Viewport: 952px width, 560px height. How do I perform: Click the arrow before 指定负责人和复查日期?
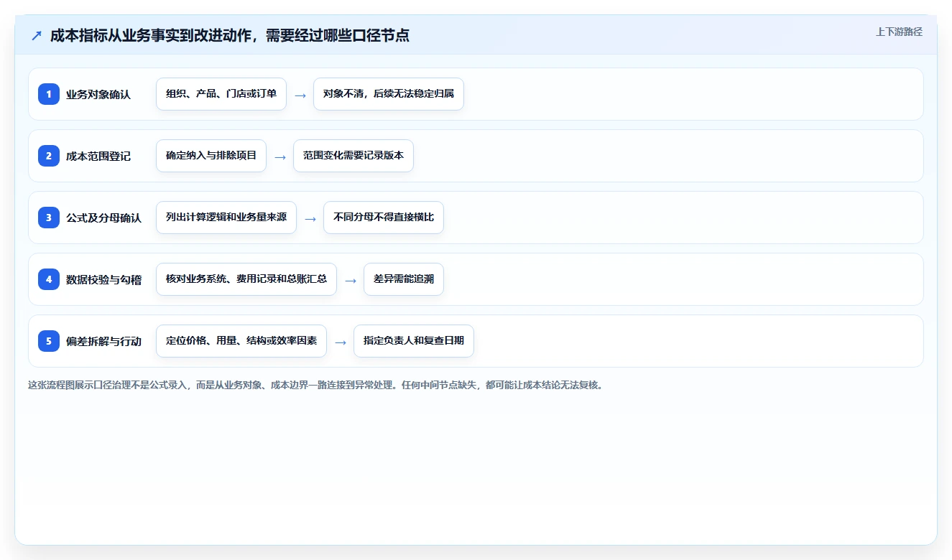point(341,342)
